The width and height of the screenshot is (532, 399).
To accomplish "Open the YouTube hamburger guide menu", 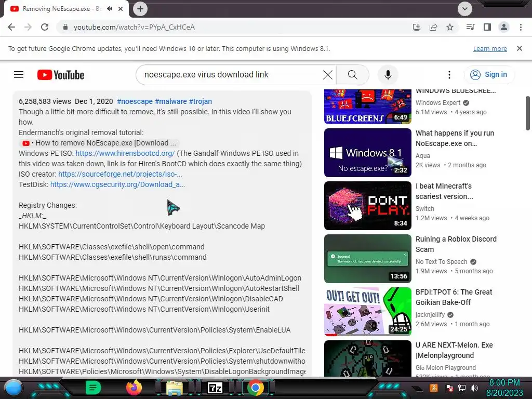I will [x=19, y=75].
